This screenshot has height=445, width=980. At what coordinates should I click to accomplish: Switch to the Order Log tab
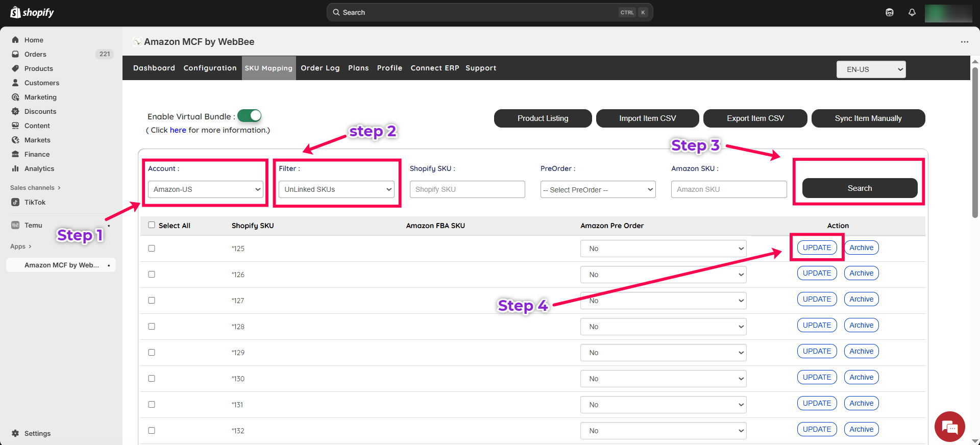(x=320, y=68)
